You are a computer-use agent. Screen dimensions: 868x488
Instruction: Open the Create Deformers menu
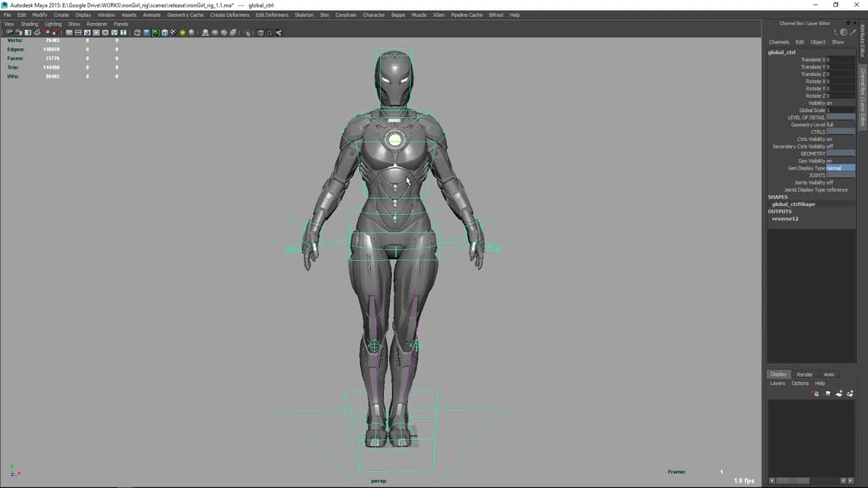(229, 15)
